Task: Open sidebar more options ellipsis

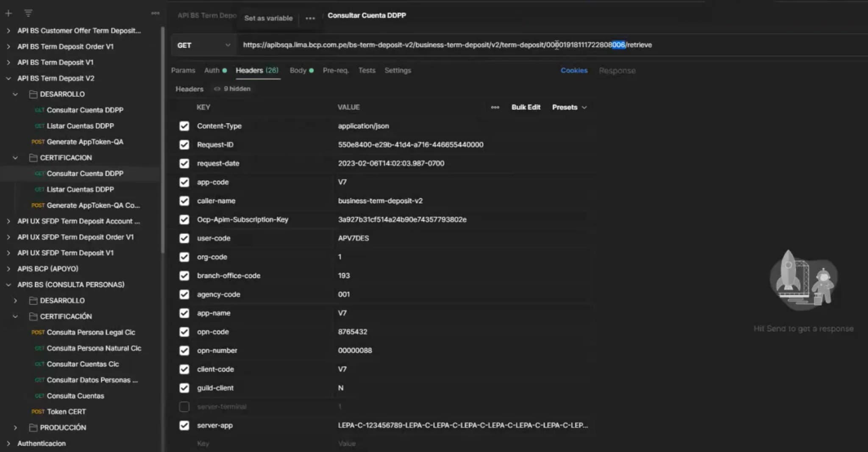Action: point(155,14)
